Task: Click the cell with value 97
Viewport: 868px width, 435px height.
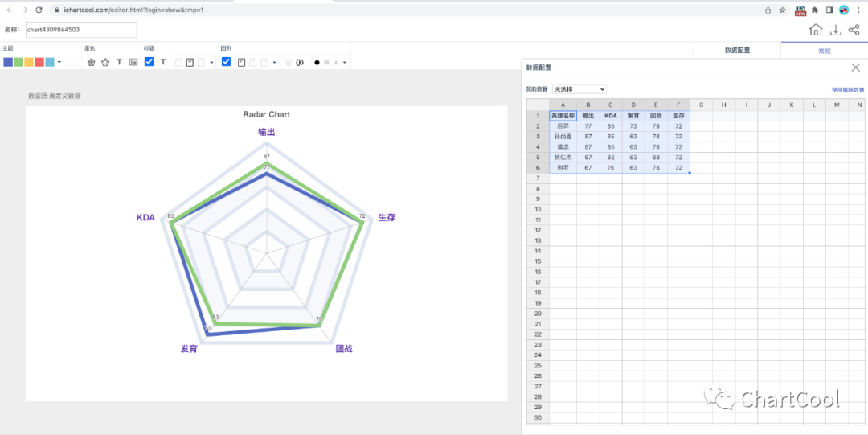Action: 588,147
